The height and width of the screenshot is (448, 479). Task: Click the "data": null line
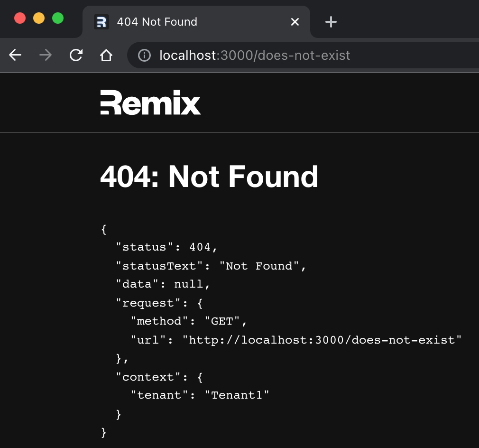(x=163, y=284)
